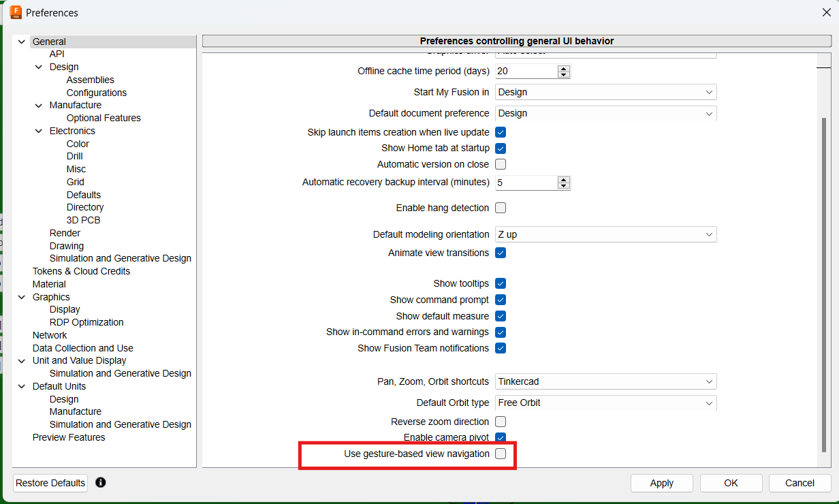
Task: Collapse the General section in the sidebar
Action: (21, 41)
